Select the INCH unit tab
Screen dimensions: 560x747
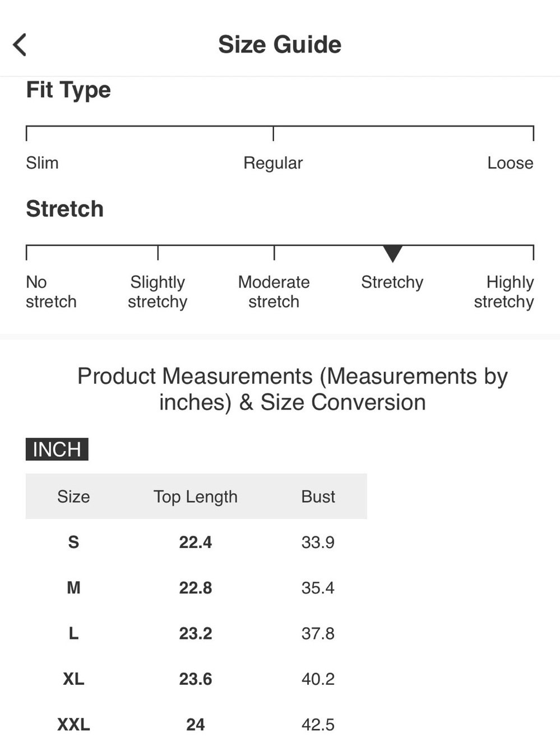click(x=57, y=449)
